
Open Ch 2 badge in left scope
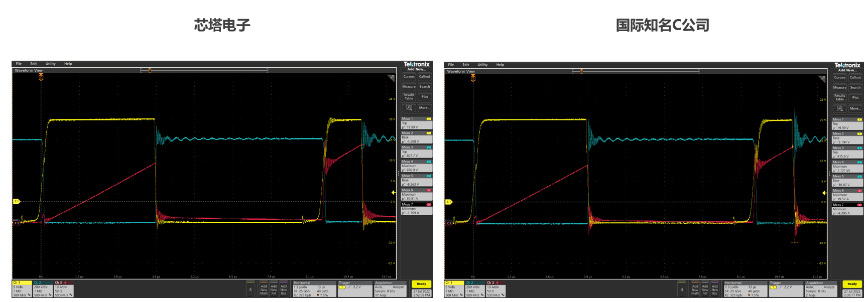click(x=43, y=289)
